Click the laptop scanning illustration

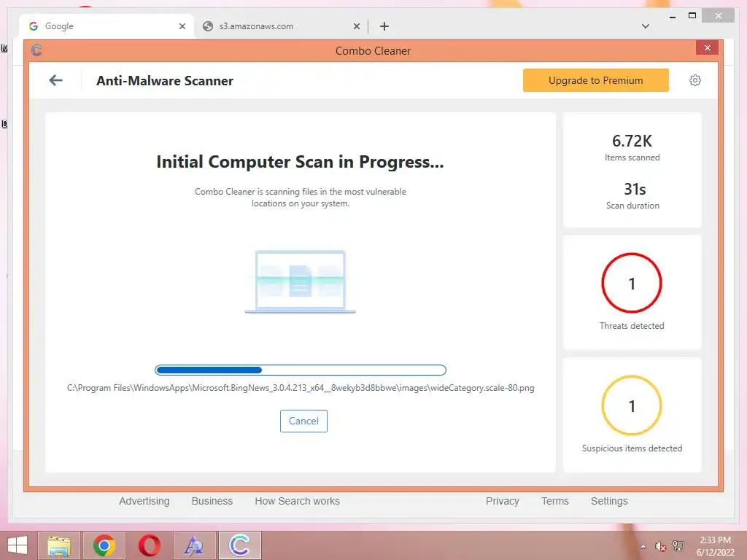[300, 282]
